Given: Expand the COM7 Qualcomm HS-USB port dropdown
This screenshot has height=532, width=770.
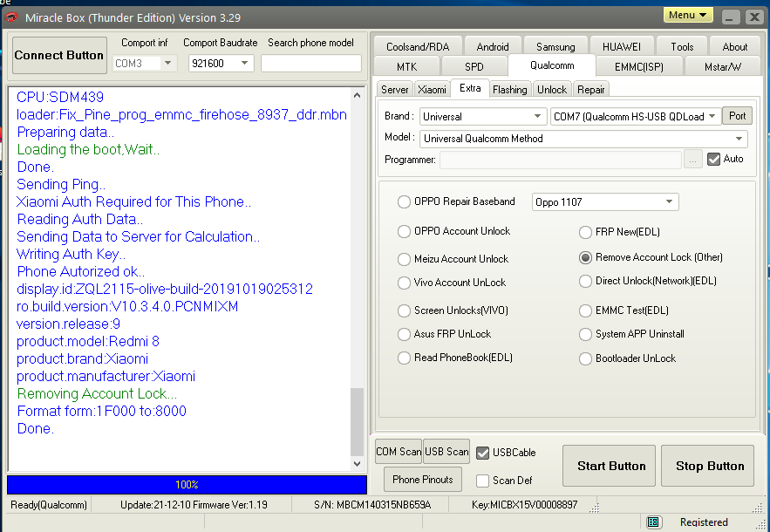Looking at the screenshot, I should (636, 116).
